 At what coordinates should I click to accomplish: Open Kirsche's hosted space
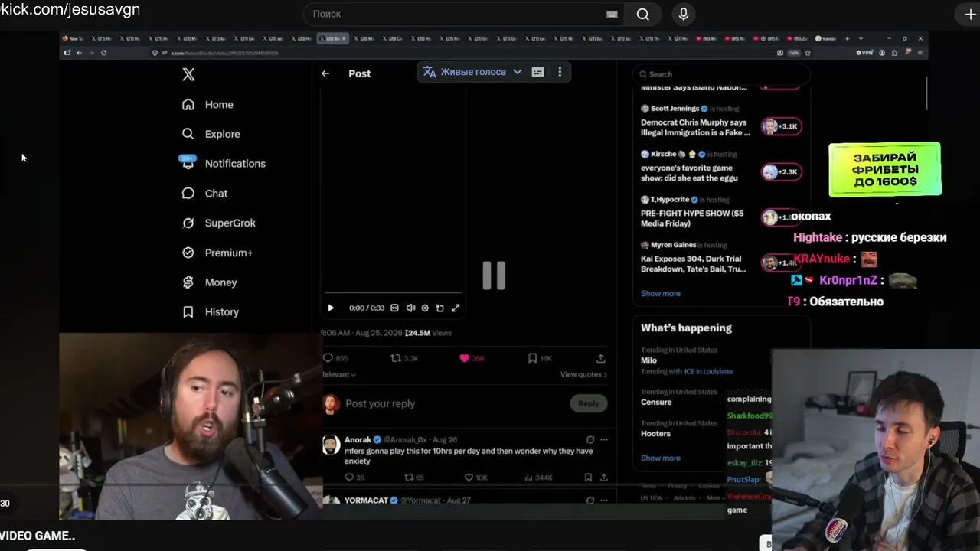click(x=720, y=166)
